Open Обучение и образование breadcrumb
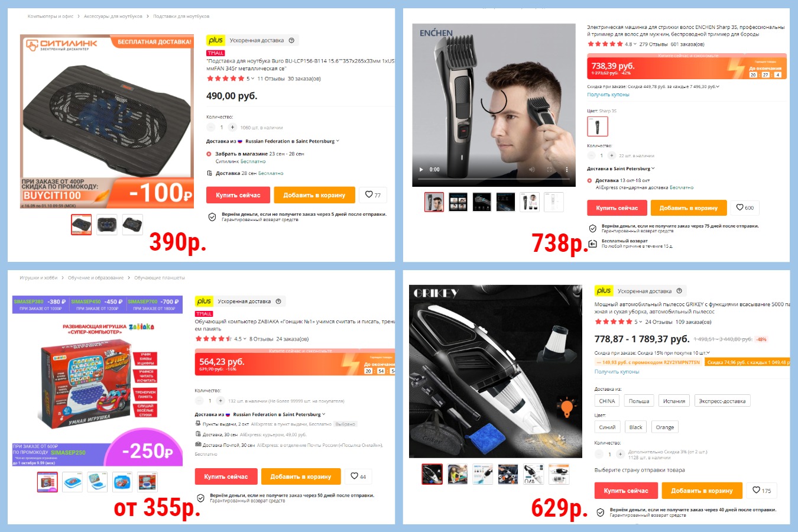The width and height of the screenshot is (798, 532). [96, 277]
